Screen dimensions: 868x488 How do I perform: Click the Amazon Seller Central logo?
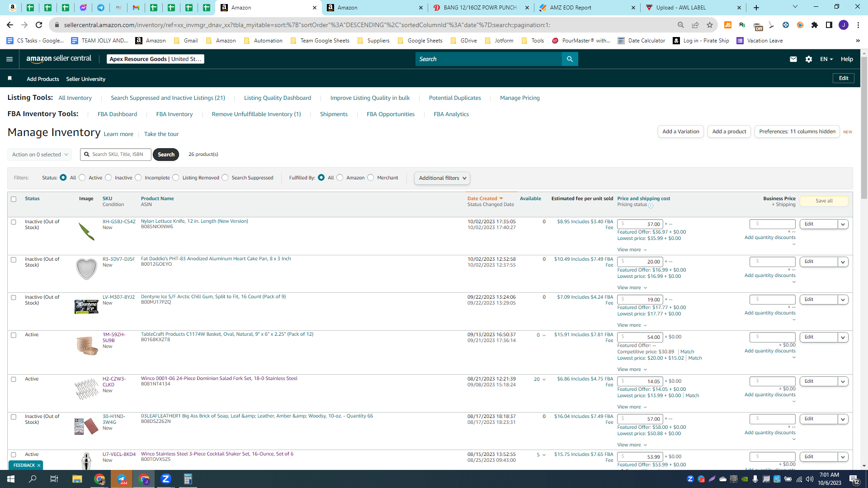[59, 59]
